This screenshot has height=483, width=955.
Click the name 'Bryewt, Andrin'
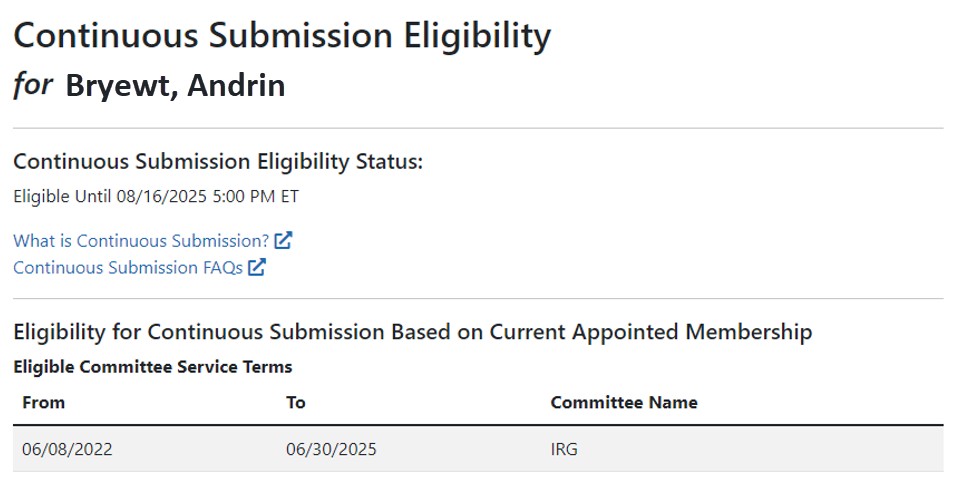coord(175,86)
